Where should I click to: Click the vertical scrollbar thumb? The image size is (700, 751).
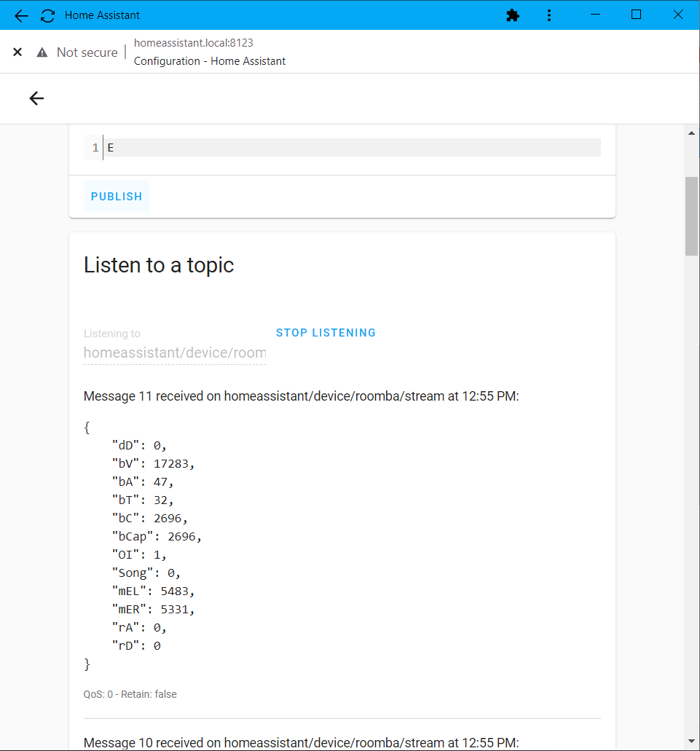(691, 216)
